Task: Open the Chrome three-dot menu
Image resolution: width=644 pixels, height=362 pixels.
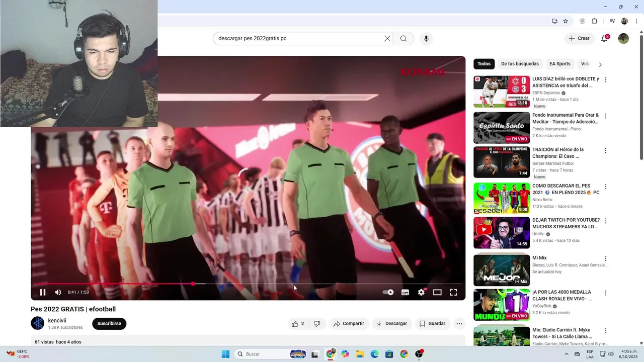Action: (636, 21)
